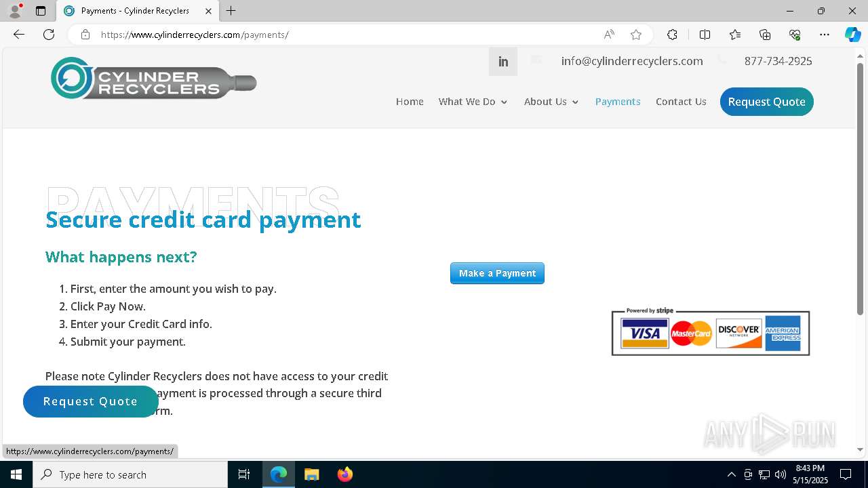Screen dimensions: 868x488
Task: Expand the About Us submenu arrow
Action: [575, 102]
